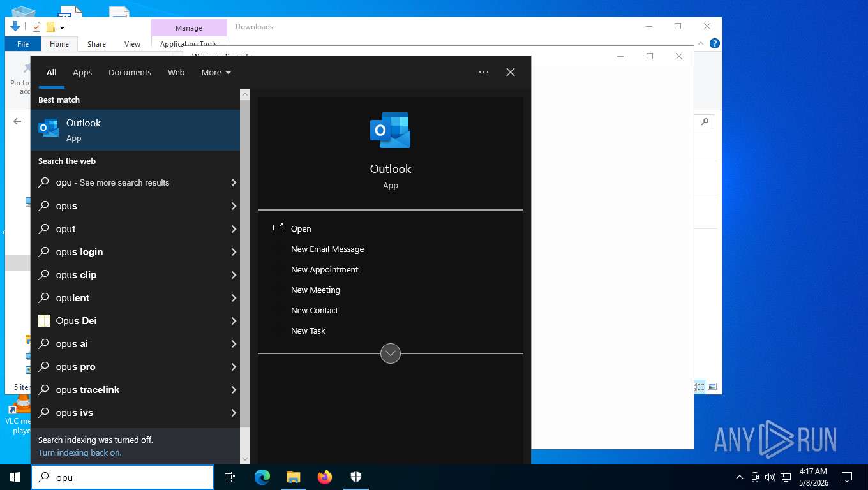868x490 pixels.
Task: Select the Apps search tab
Action: click(82, 72)
